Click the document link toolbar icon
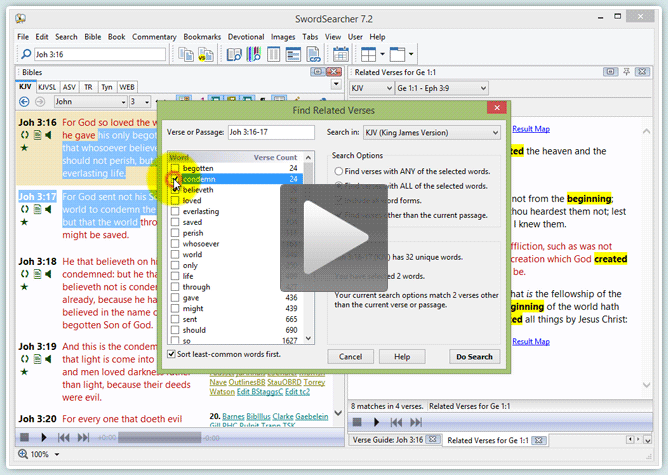668x475 pixels. pyautogui.click(x=314, y=55)
